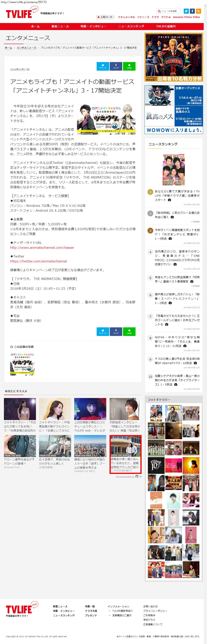
Task: Open rank 2 給与明細 article
Action: pos(177,215)
